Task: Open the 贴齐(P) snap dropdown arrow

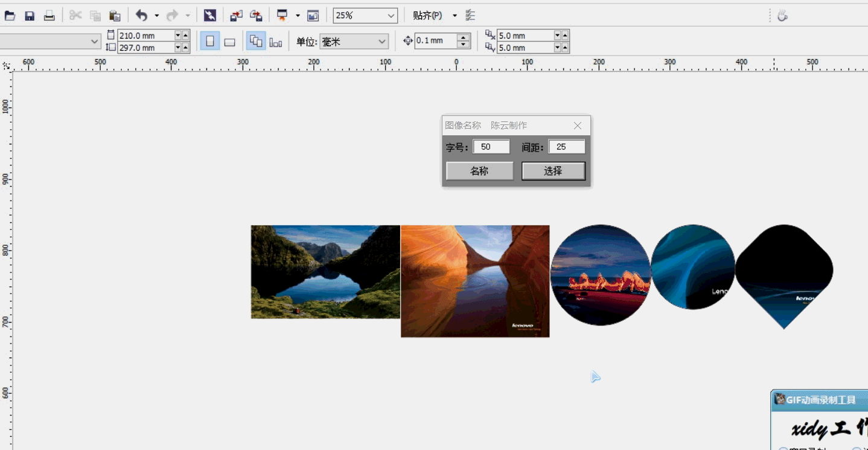Action: tap(455, 16)
